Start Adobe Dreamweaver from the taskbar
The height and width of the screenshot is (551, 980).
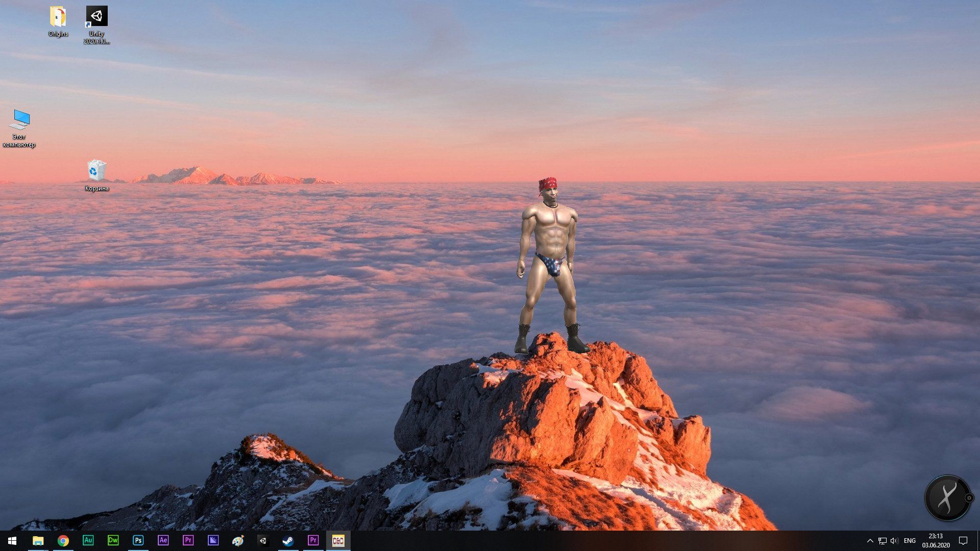coord(113,540)
